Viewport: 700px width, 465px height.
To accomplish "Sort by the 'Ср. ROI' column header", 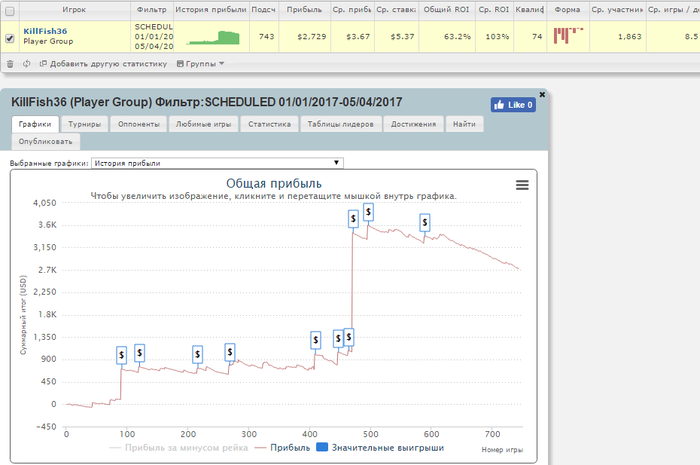I will coord(494,9).
